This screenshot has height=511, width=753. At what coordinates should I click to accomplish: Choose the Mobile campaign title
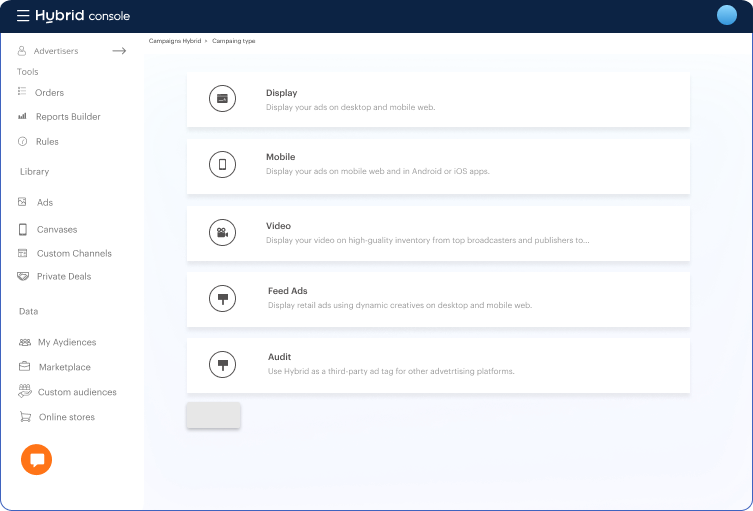[x=280, y=157]
